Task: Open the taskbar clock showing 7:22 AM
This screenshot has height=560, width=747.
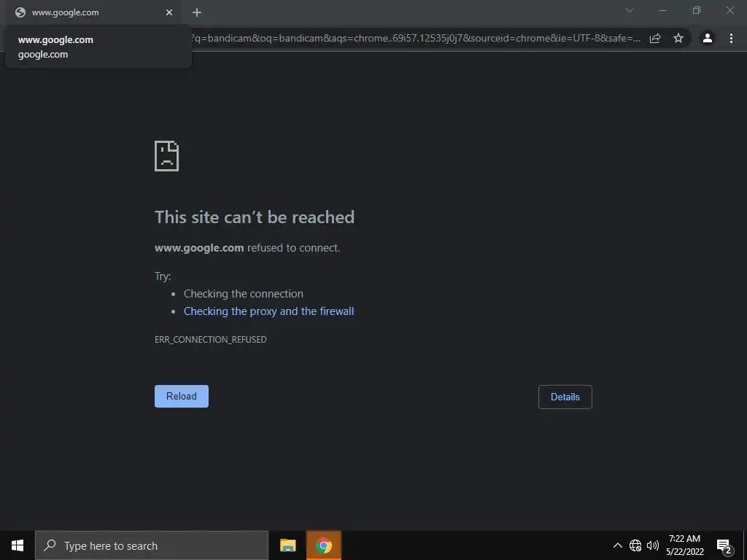Action: pyautogui.click(x=684, y=545)
